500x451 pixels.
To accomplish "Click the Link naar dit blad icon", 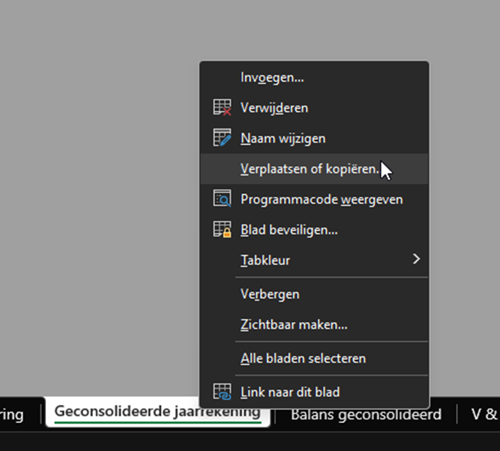I will click(x=222, y=391).
